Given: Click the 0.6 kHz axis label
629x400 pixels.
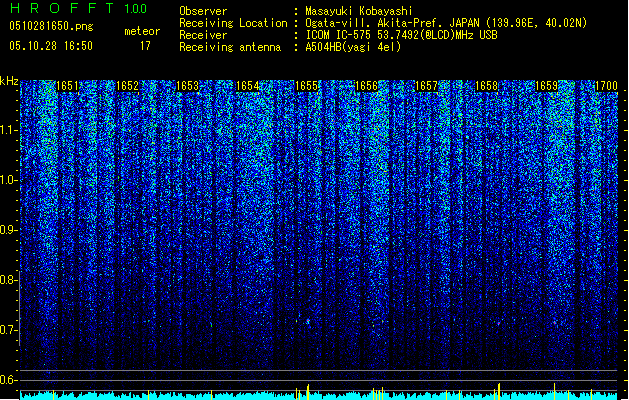Looking at the screenshot, I should (x=7, y=380).
